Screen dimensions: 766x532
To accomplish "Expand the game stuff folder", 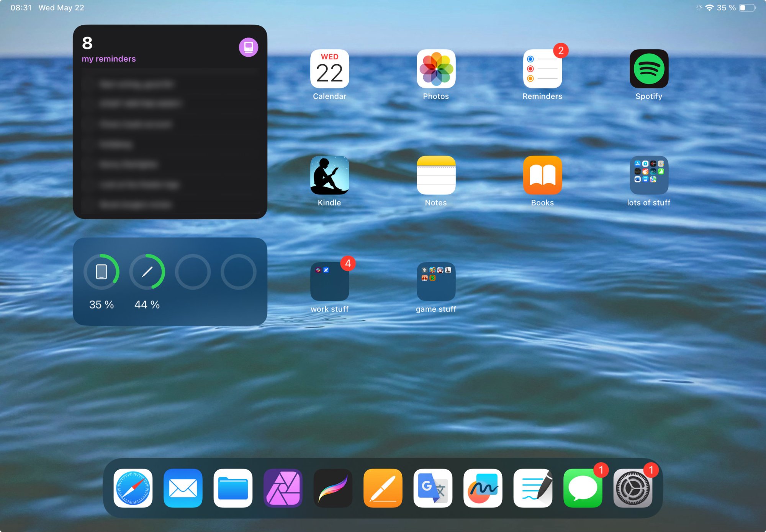I will (x=436, y=282).
